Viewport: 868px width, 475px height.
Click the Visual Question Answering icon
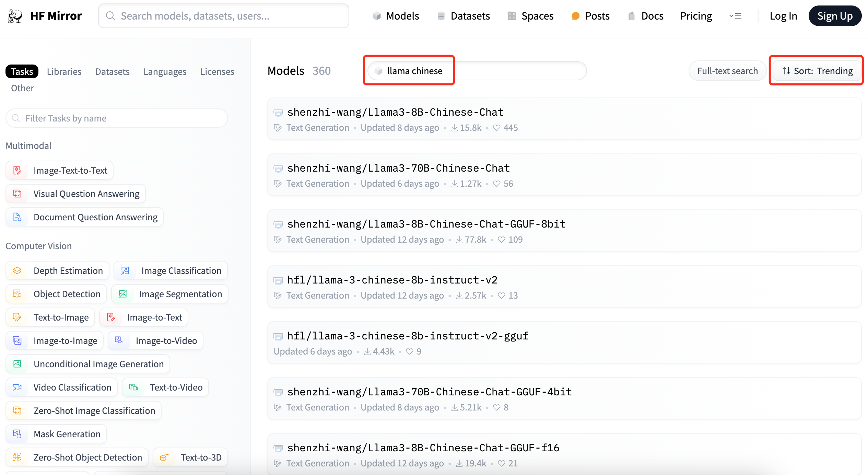point(17,194)
